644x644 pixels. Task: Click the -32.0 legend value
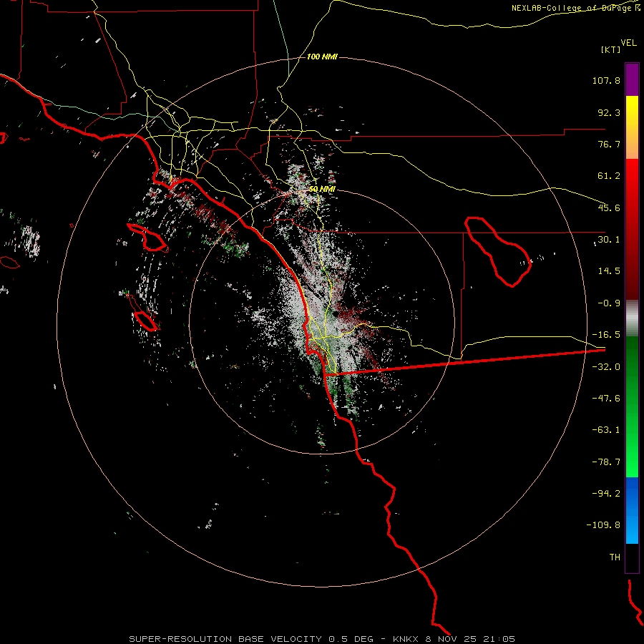606,367
